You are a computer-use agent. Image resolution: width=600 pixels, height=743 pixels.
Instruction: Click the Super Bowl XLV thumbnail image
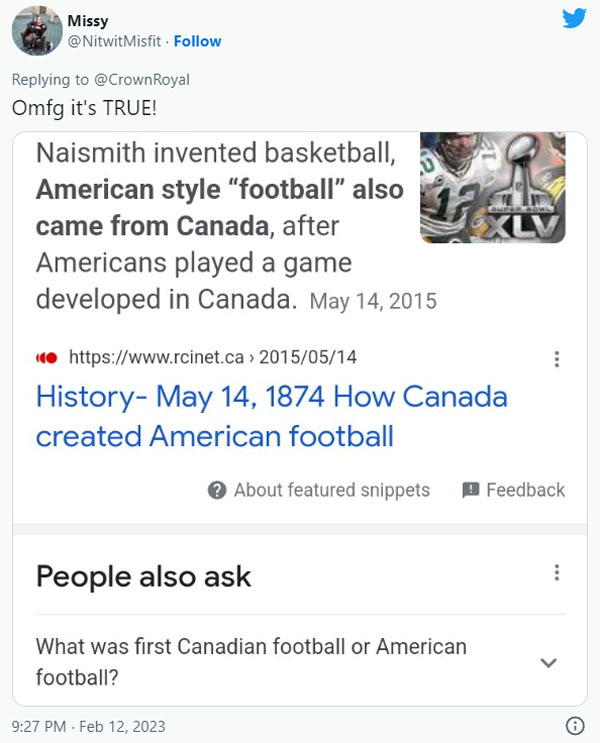pyautogui.click(x=492, y=187)
